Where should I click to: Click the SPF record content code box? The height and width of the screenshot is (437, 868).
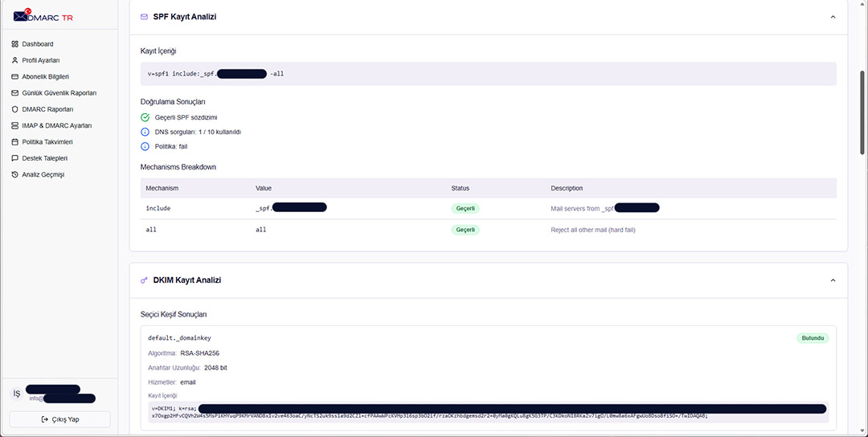coord(488,74)
